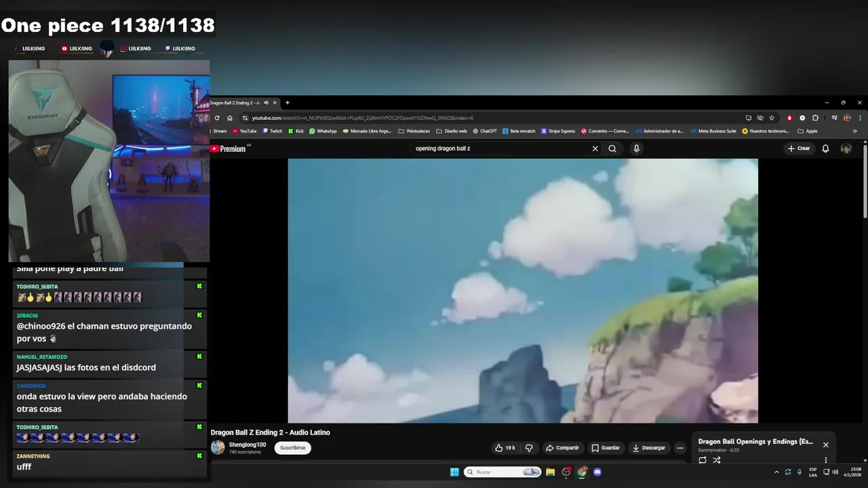Download video with Descargar button
This screenshot has width=868, height=488.
649,447
